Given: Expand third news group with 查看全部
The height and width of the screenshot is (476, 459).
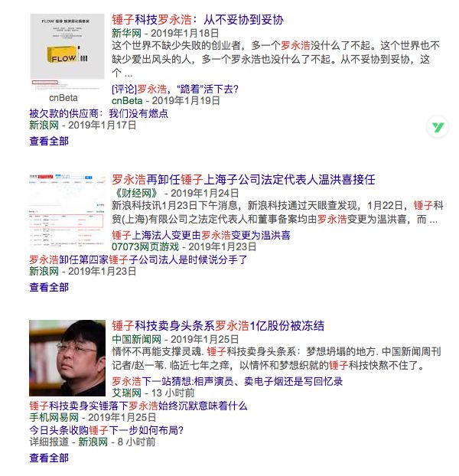Looking at the screenshot, I should click(x=49, y=458).
